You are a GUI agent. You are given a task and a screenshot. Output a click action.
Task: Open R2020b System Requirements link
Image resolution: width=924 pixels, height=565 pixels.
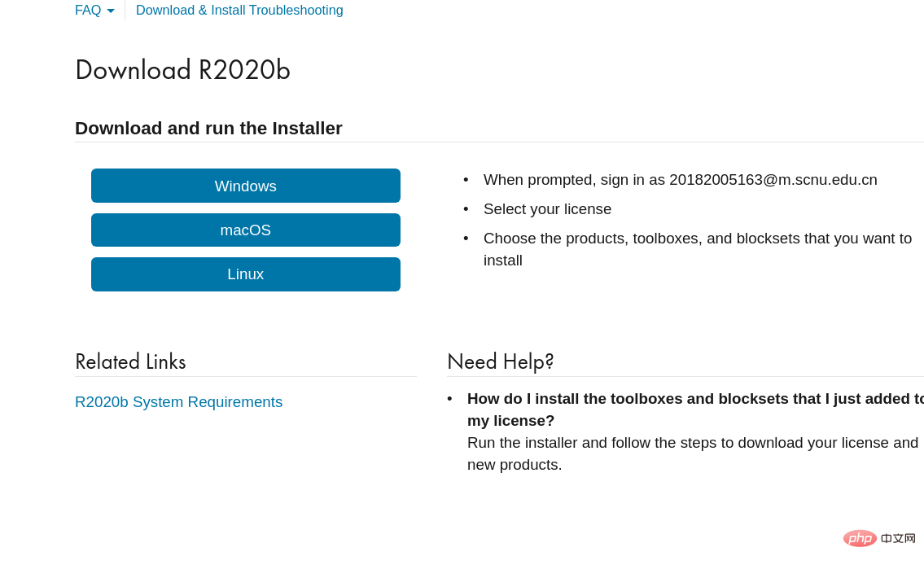click(x=178, y=402)
